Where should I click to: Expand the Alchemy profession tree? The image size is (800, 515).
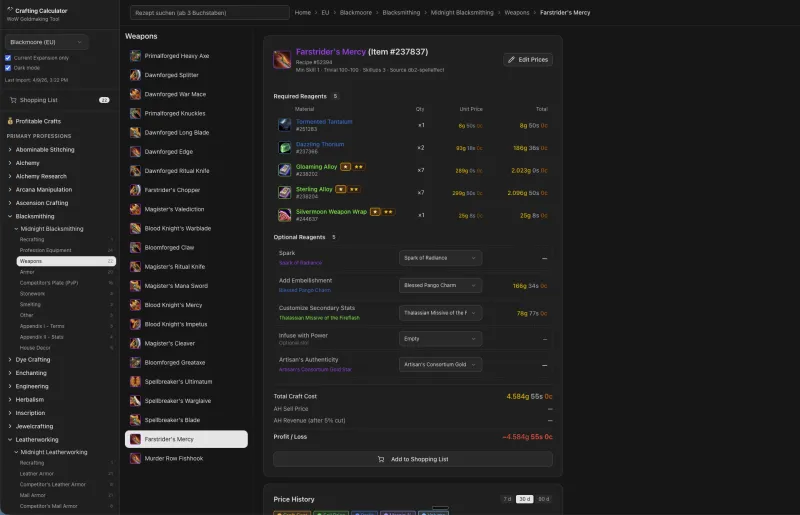click(10, 163)
